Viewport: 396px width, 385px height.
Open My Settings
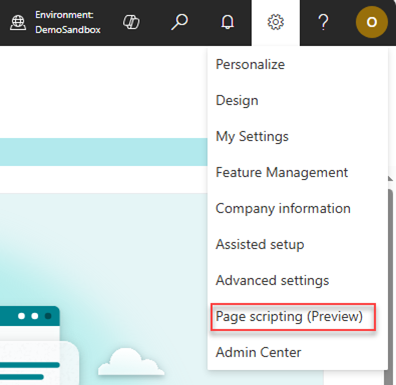pos(252,136)
